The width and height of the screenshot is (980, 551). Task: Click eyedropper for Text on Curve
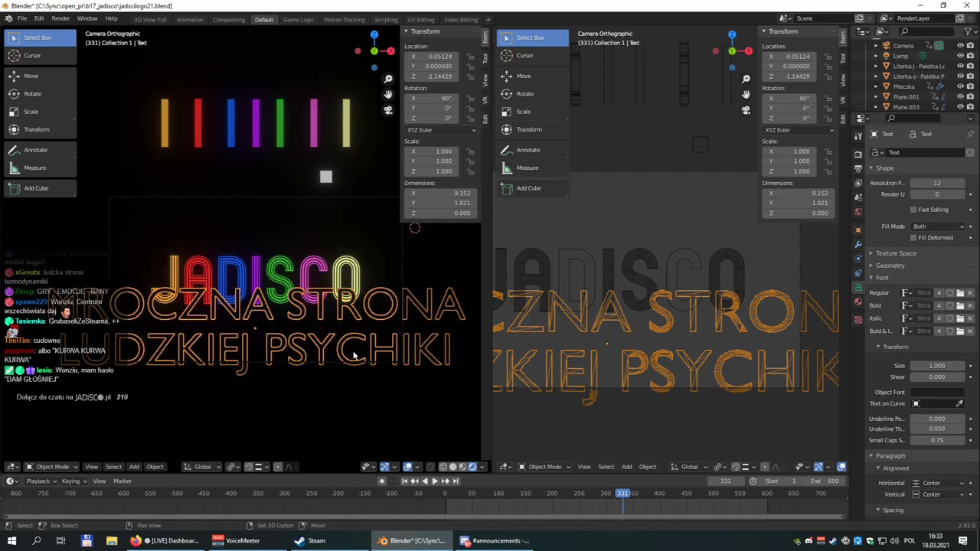pyautogui.click(x=959, y=403)
